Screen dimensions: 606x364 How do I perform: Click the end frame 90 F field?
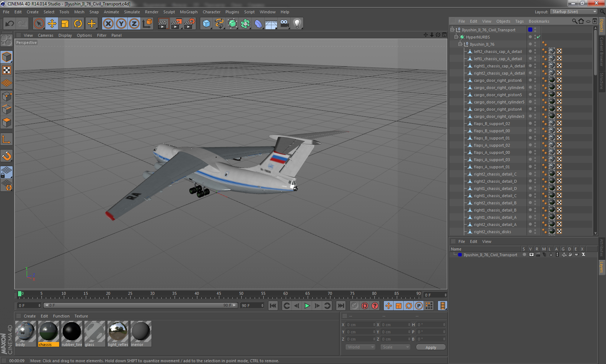coord(252,305)
